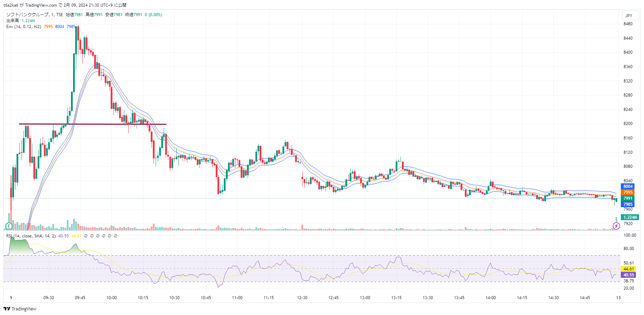Click the purple 40.55 RSI axis label
This screenshot has width=644, height=315.
coord(628,275)
